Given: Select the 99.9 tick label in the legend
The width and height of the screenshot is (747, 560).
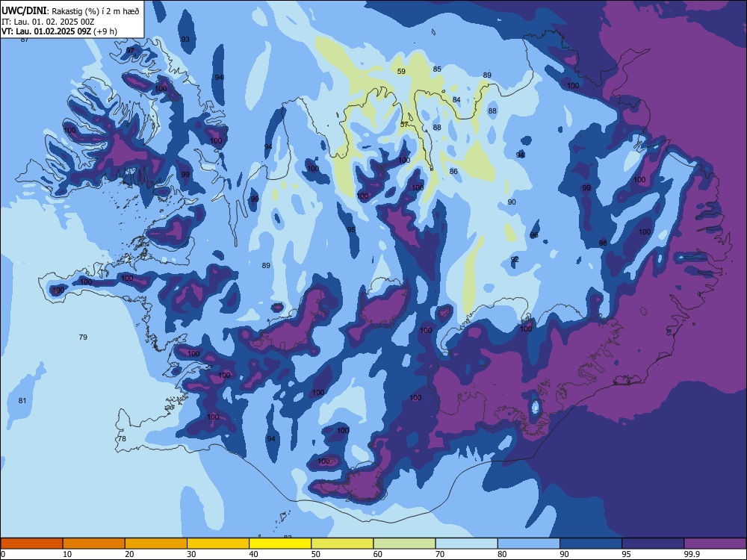Looking at the screenshot, I should point(691,554).
